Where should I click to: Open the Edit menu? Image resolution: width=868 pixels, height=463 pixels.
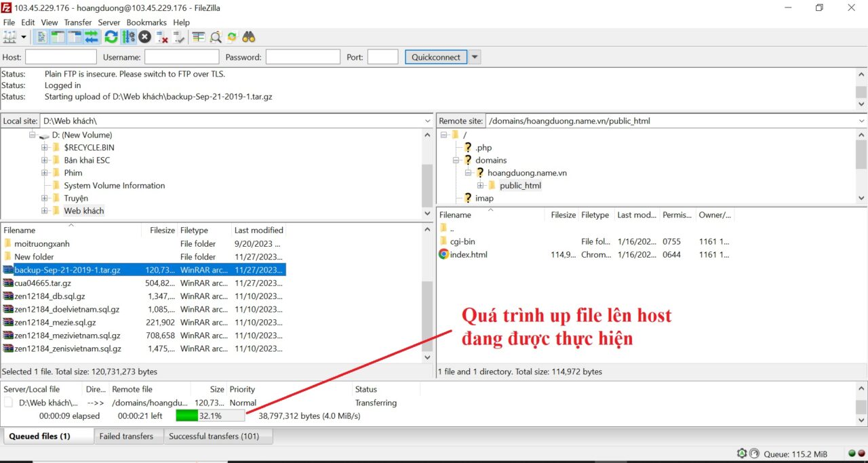coord(28,22)
